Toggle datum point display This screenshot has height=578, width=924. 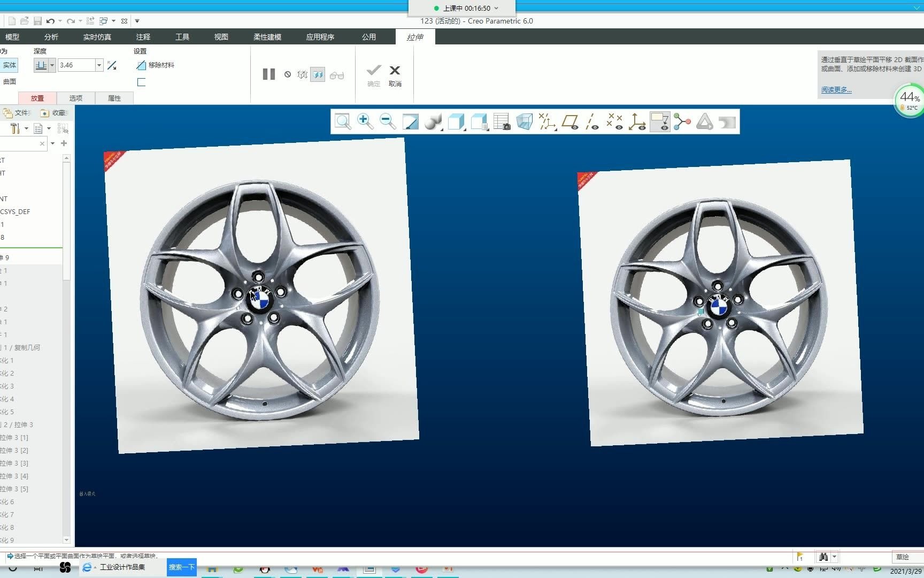(x=614, y=122)
